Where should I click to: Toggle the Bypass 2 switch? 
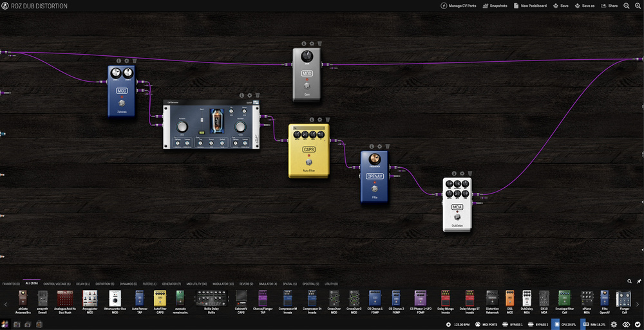[x=538, y=324]
